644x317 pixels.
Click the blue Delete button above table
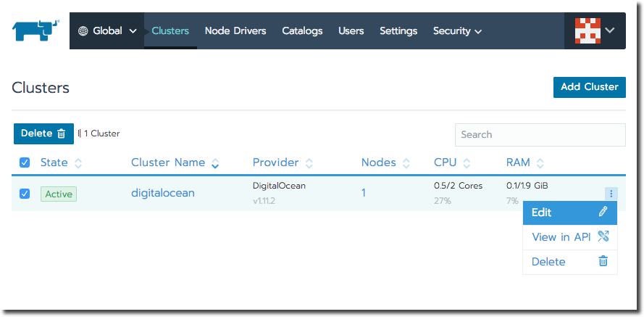point(43,133)
